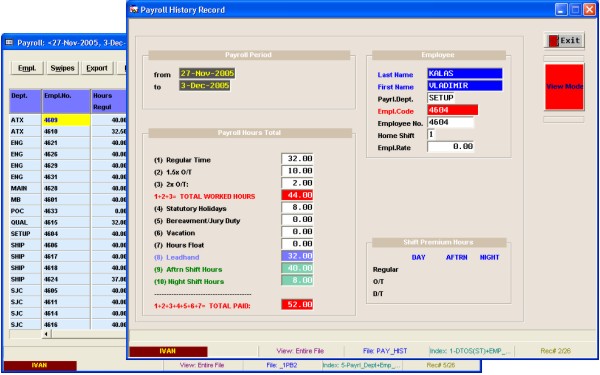Click the Night Shift Hours field

297,281
